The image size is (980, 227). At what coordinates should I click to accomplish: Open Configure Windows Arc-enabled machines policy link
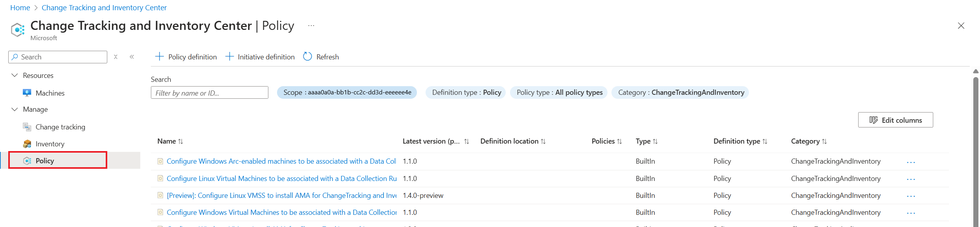tap(281, 161)
